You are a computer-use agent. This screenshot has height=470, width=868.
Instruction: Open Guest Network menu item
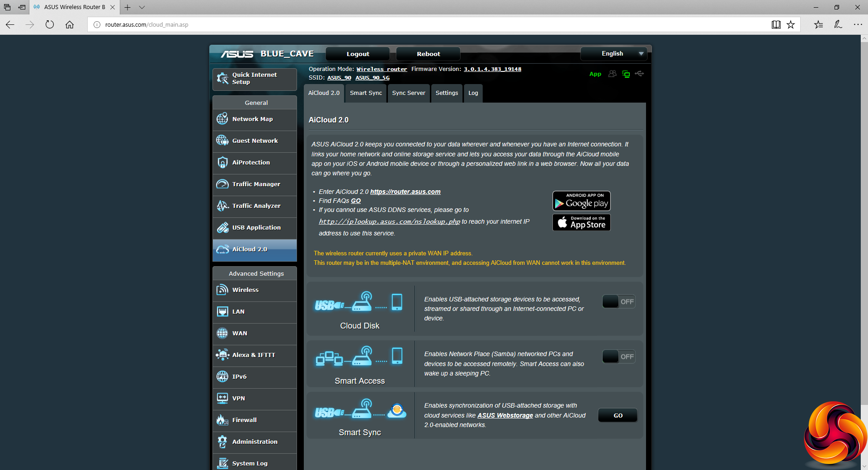(x=255, y=141)
